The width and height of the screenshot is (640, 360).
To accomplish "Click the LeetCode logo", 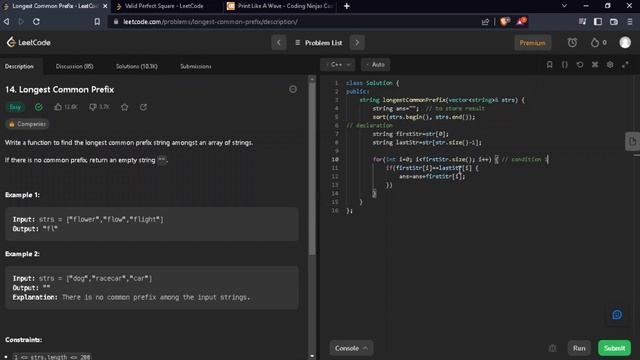I will pos(29,42).
